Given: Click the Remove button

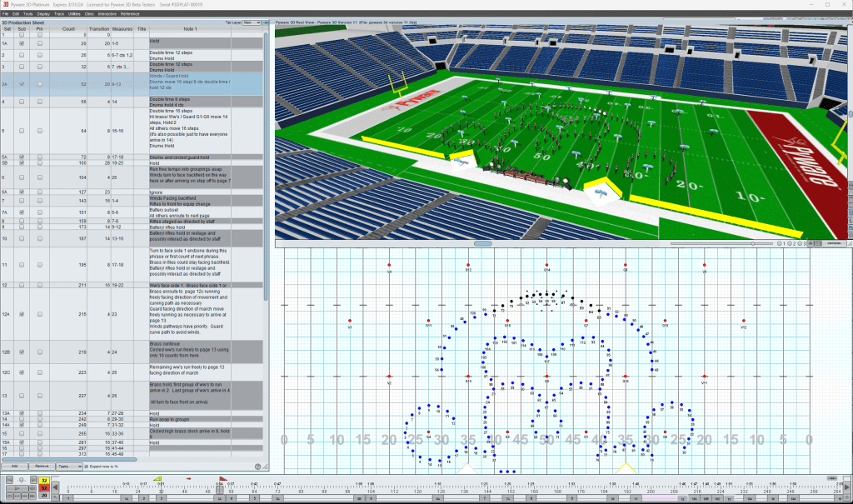Looking at the screenshot, I should pyautogui.click(x=42, y=467).
